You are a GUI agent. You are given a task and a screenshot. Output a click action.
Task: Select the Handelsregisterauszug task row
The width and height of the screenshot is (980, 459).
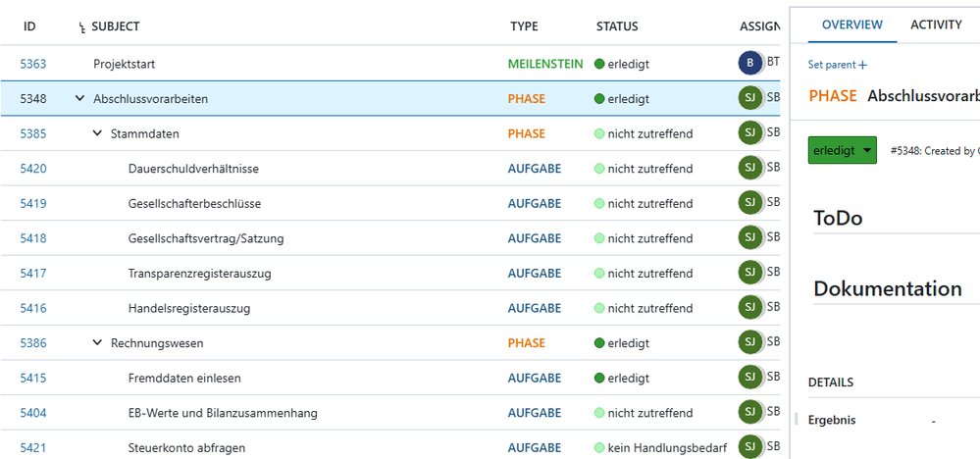pos(390,309)
